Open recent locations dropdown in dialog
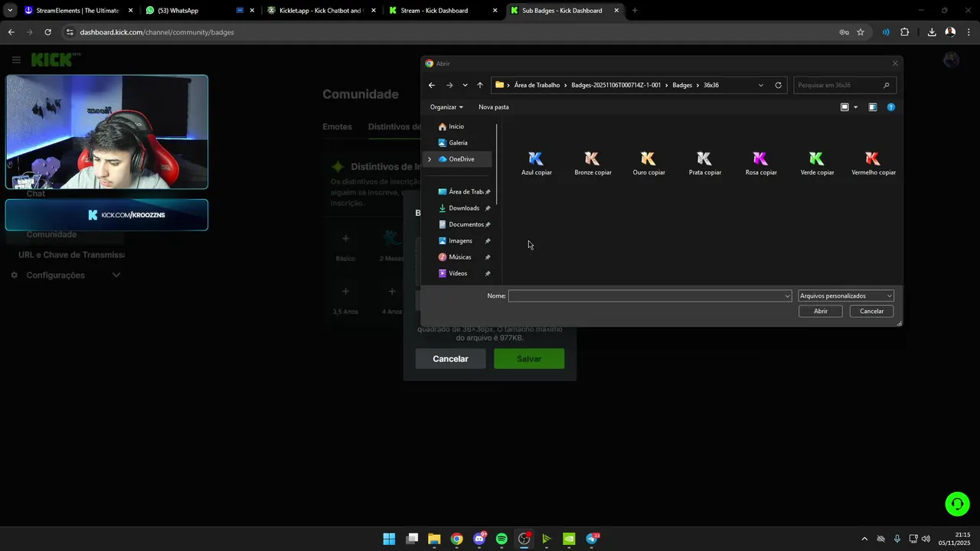This screenshot has height=551, width=980. [465, 85]
